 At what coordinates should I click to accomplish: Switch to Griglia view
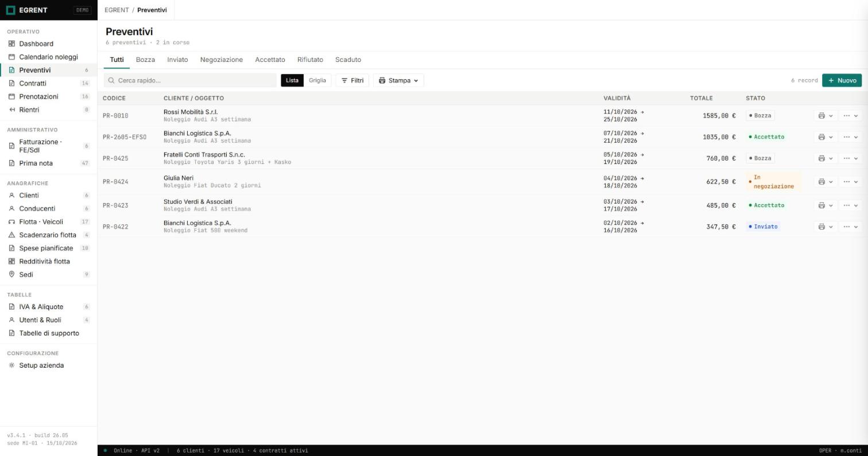coord(317,80)
